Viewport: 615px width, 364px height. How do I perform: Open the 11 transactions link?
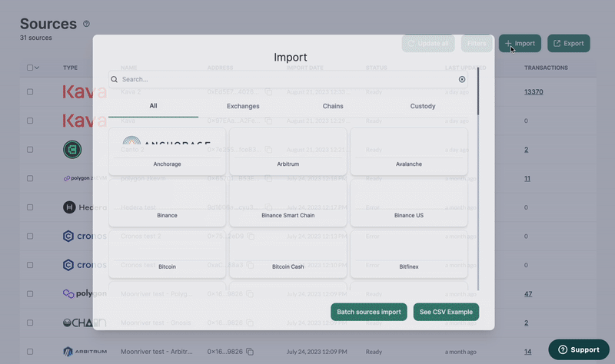[x=527, y=178]
